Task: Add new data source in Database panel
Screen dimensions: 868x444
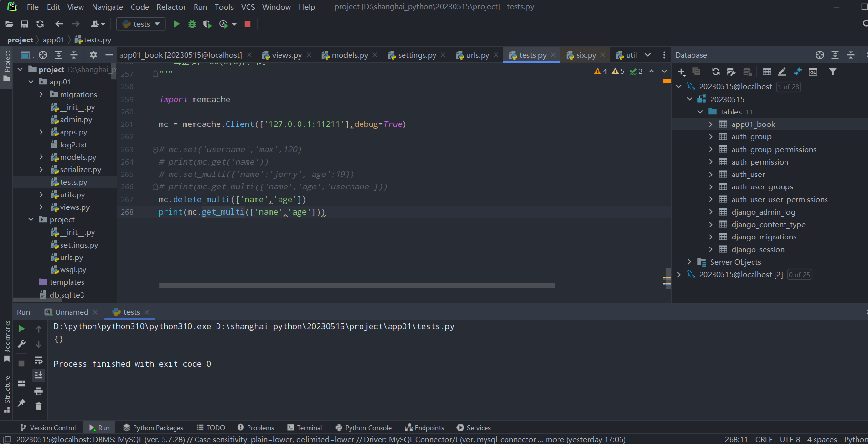Action: tap(682, 72)
